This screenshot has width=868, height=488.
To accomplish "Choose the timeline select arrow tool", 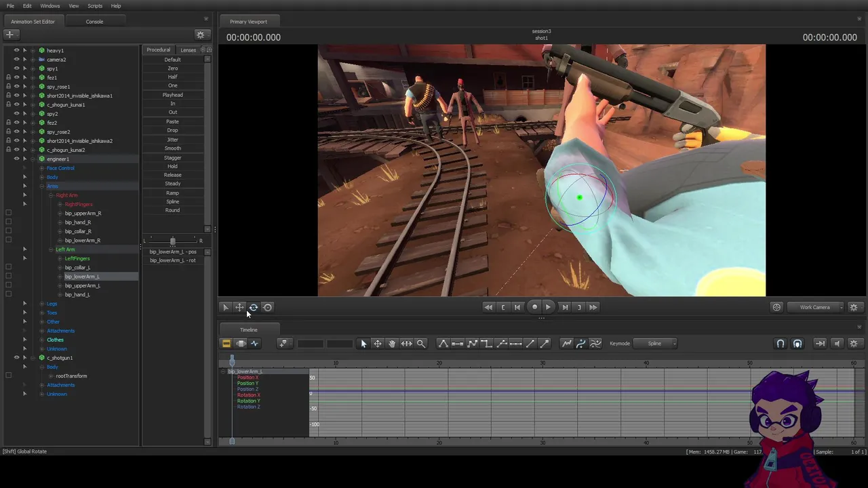I will [x=363, y=344].
